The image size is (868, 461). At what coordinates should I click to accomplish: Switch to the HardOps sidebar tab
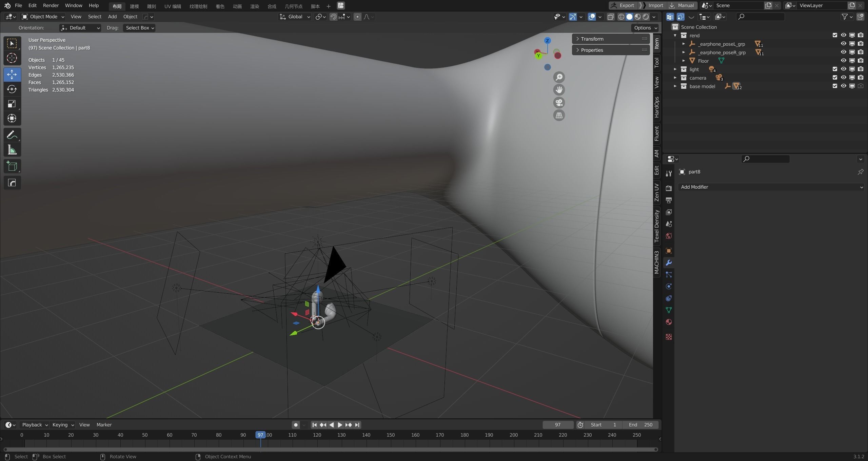657,107
